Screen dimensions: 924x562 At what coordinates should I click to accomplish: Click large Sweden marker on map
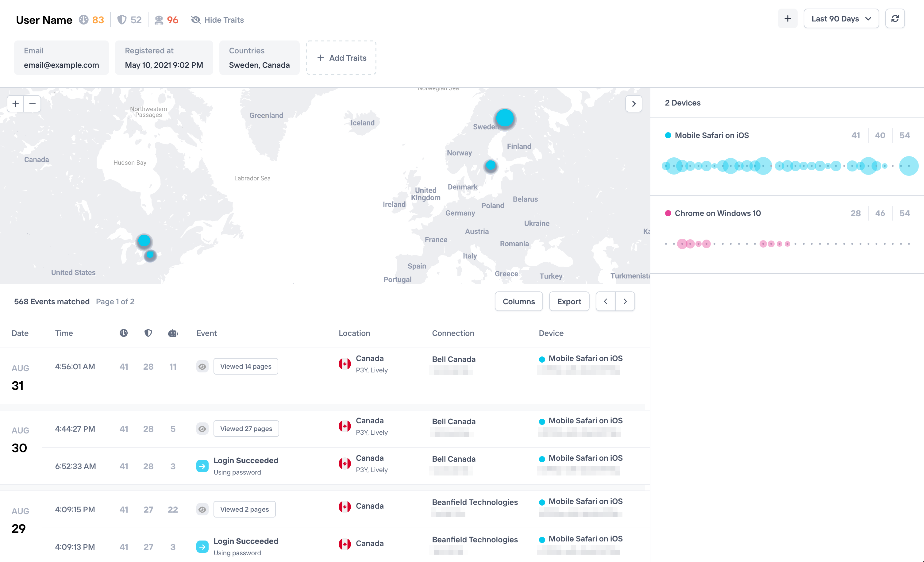[504, 118]
